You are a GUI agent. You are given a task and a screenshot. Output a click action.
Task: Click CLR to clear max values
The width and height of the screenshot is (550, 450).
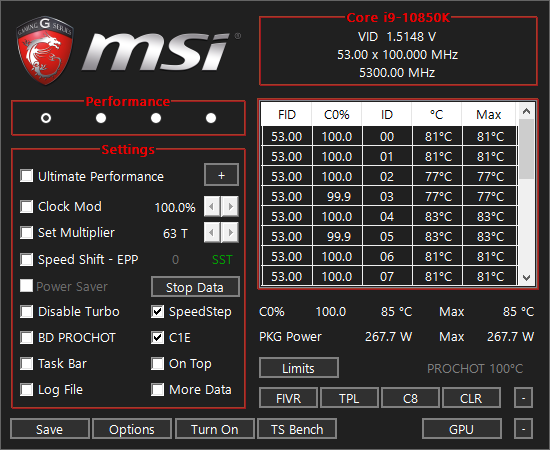(x=471, y=398)
